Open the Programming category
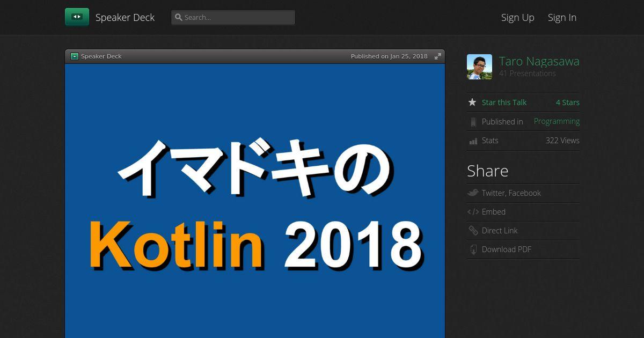Image resolution: width=644 pixels, height=338 pixels. point(557,121)
